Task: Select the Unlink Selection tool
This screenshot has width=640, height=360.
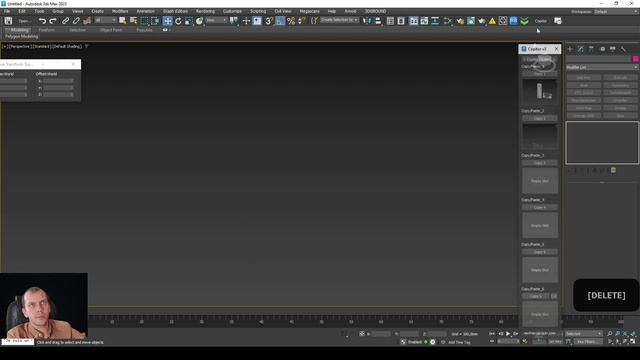Action: pos(76,21)
